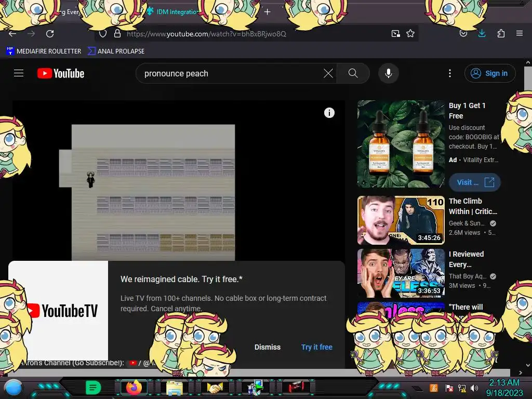Show video info card via the i icon

tap(329, 113)
